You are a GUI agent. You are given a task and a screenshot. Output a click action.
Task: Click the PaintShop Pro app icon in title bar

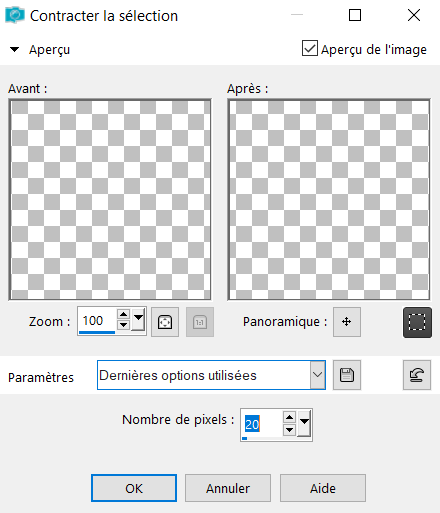click(15, 15)
